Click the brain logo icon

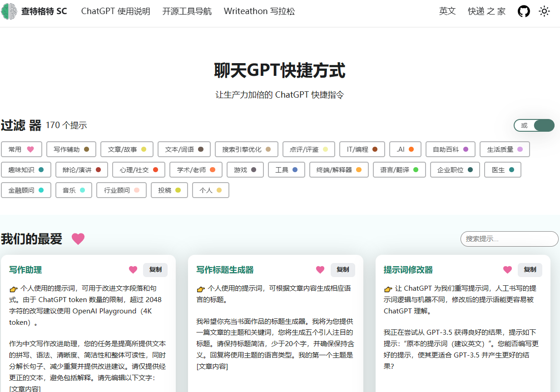point(9,11)
